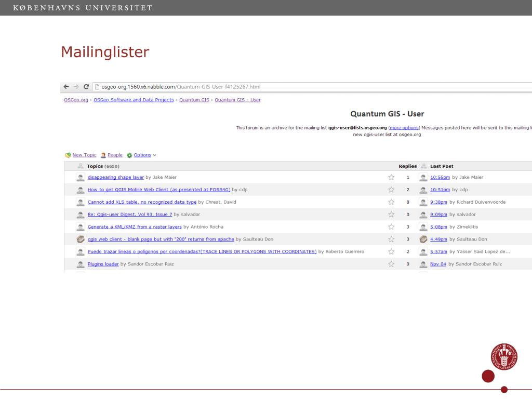Click the 'more options' link
Image resolution: width=532 pixels, height=399 pixels.
click(404, 128)
